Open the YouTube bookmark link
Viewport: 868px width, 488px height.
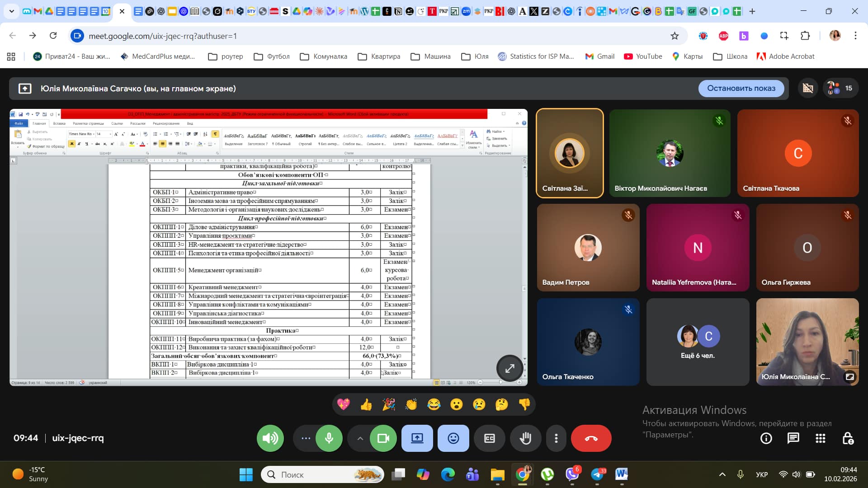[643, 56]
